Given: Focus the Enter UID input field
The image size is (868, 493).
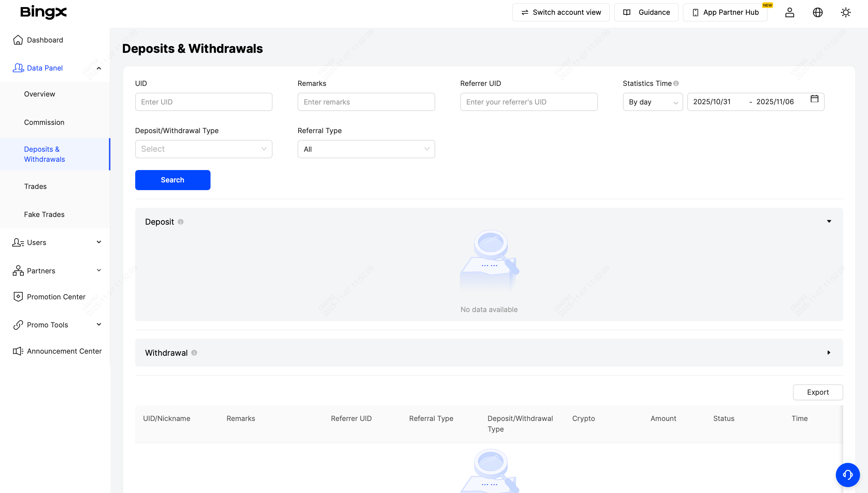Looking at the screenshot, I should [x=203, y=102].
